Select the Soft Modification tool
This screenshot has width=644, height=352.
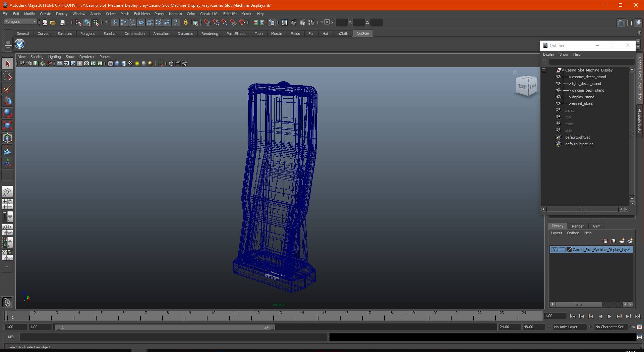[x=7, y=151]
